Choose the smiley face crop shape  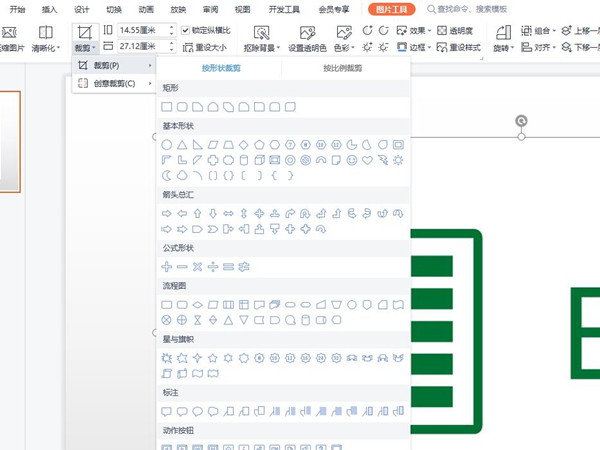352,160
